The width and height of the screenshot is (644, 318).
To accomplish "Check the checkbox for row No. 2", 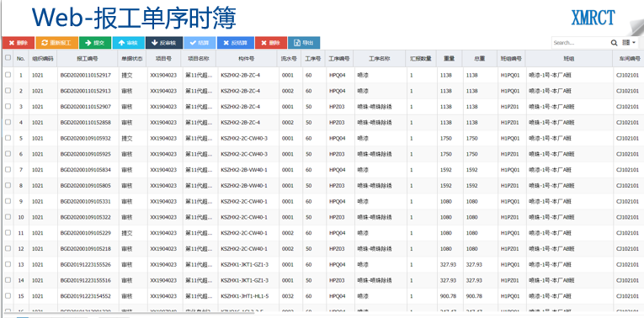I will coord(8,91).
